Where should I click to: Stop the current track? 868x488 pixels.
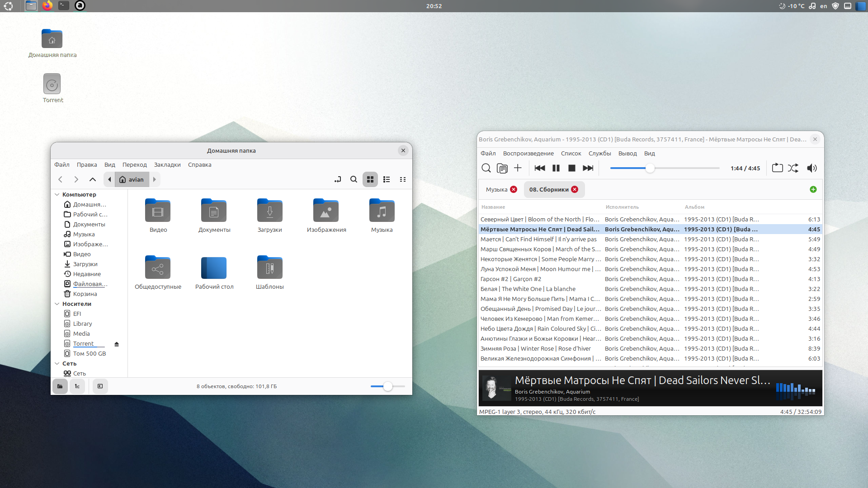(572, 168)
